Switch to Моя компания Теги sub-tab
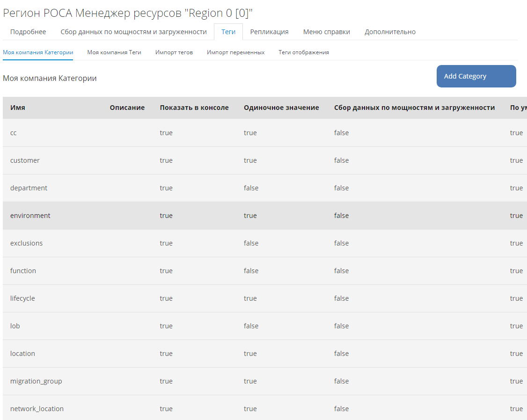 (x=114, y=52)
